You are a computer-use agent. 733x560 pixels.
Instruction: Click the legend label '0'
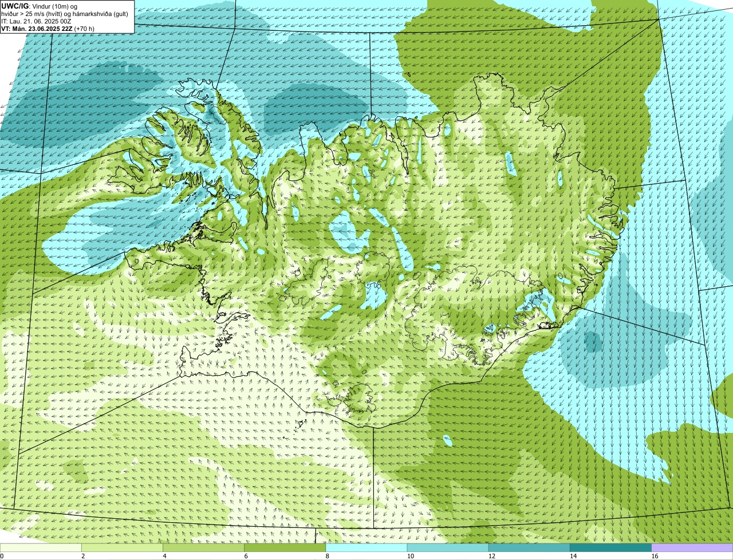pos(2,556)
